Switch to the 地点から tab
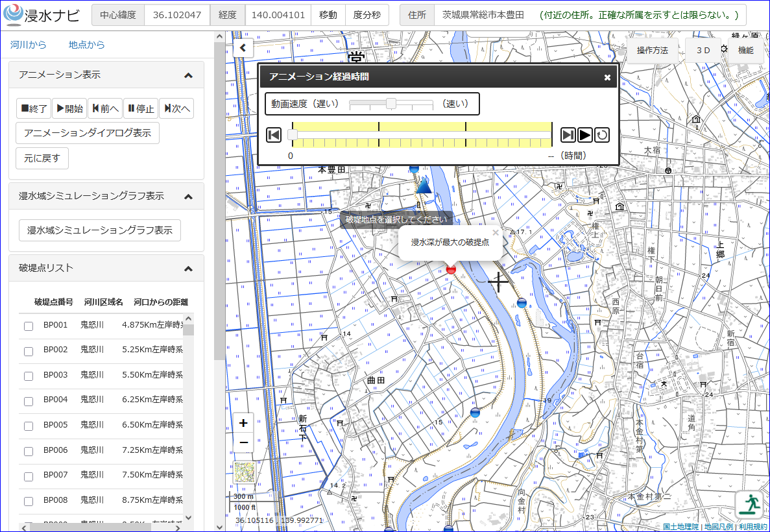Image resolution: width=770 pixels, height=532 pixels. 87,45
